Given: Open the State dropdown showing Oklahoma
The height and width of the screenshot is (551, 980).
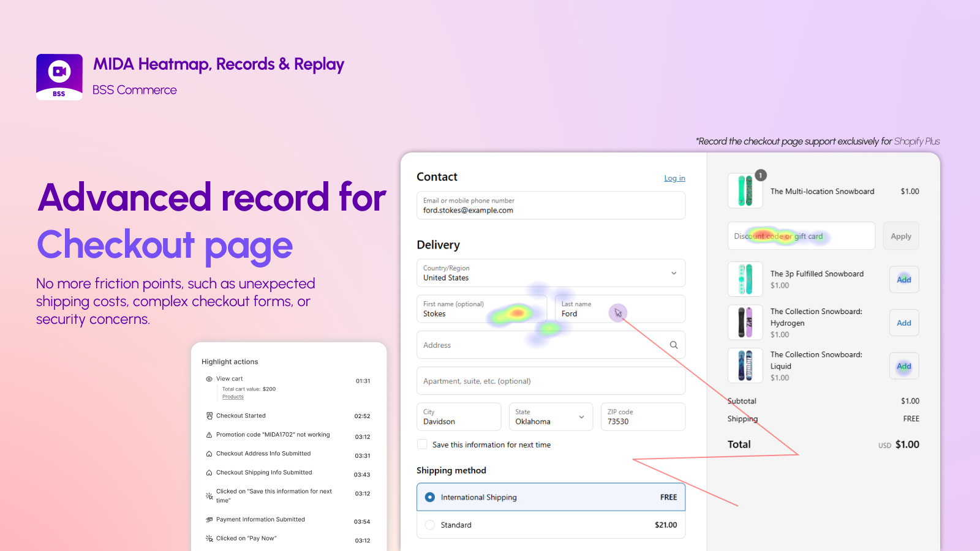Looking at the screenshot, I should 551,417.
